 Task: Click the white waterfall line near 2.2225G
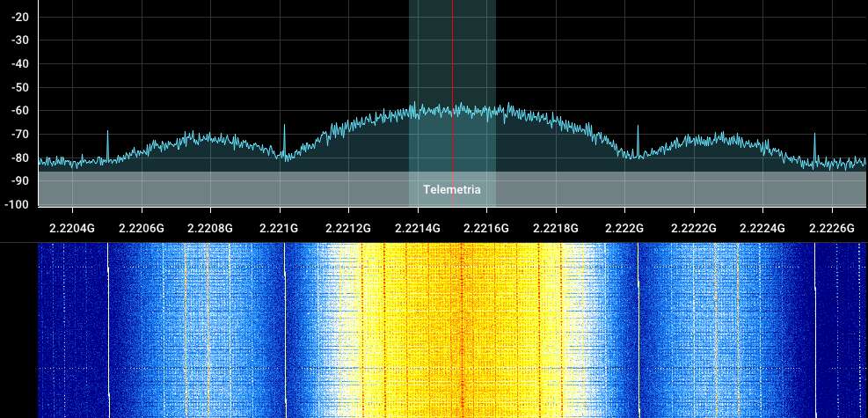tap(814, 334)
